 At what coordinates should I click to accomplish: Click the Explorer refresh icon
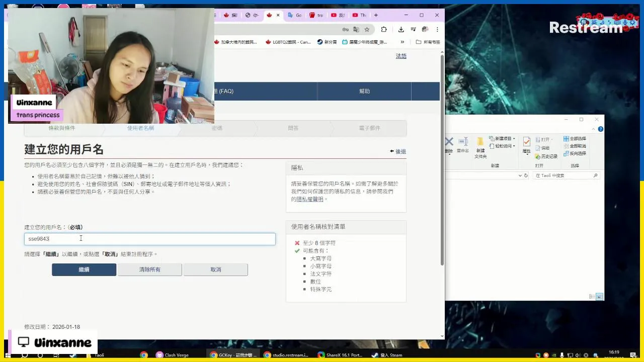click(x=526, y=175)
